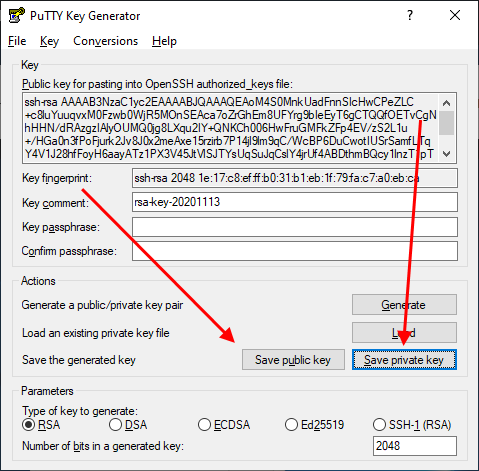Click the Load button for private key file
The image size is (479, 471).
404,332
